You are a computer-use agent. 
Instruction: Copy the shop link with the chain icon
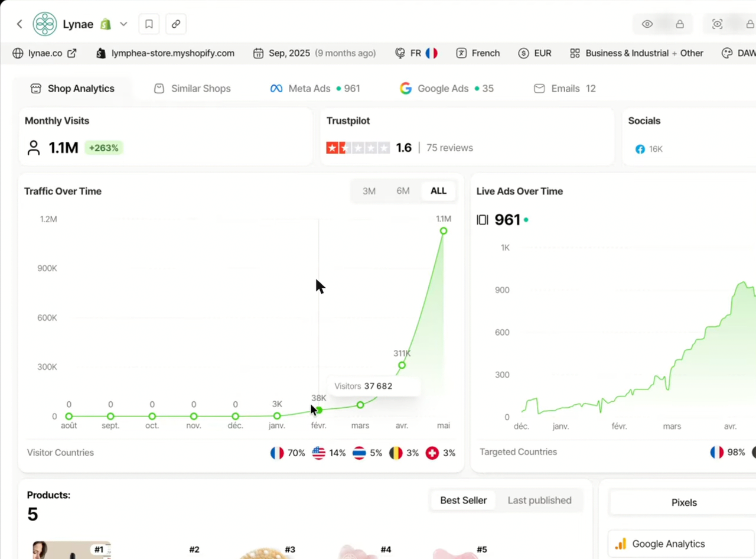coord(176,24)
